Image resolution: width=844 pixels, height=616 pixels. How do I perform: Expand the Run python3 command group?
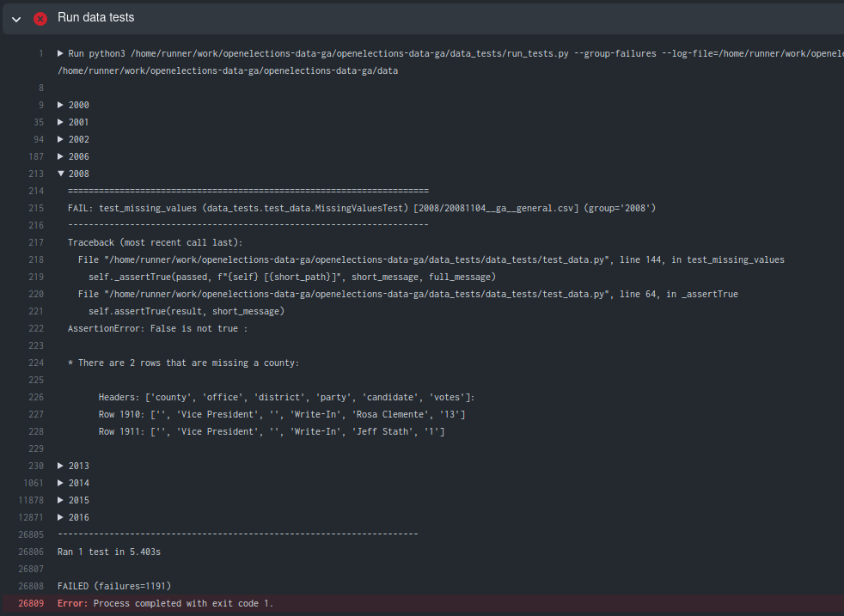60,53
